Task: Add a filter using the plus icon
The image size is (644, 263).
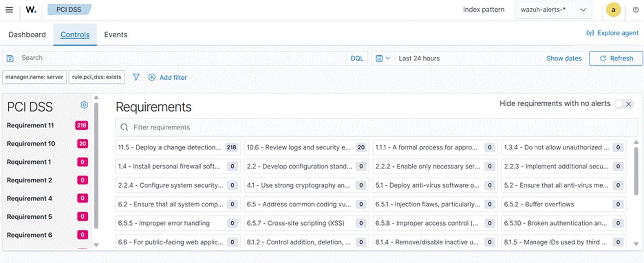Action: 152,77
